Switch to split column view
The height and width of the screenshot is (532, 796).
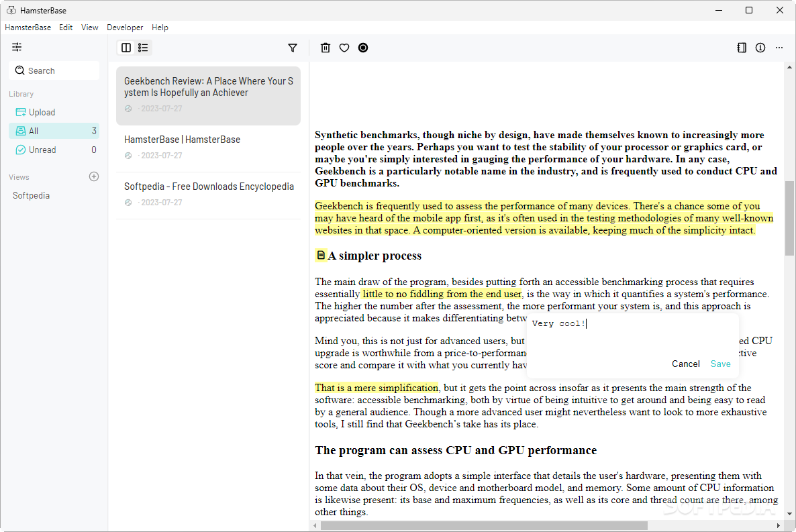126,48
